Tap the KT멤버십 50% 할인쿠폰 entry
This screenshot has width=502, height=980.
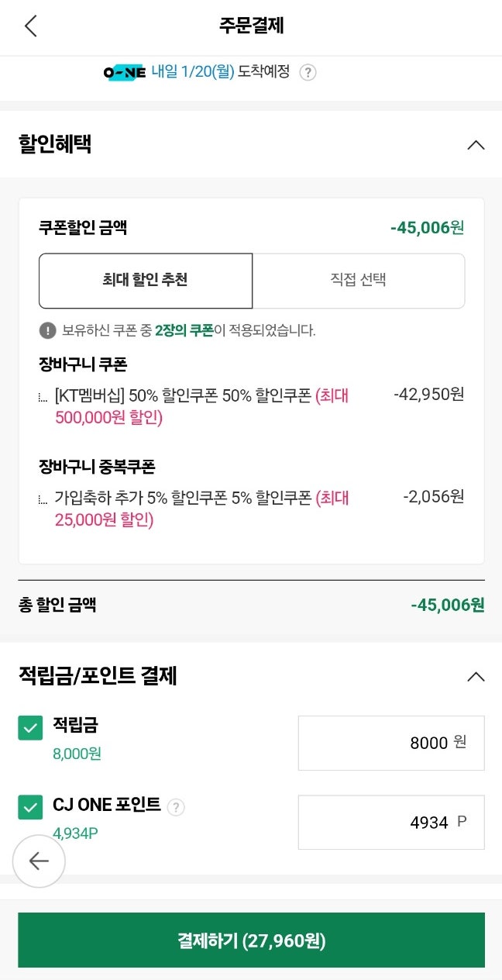[201, 406]
